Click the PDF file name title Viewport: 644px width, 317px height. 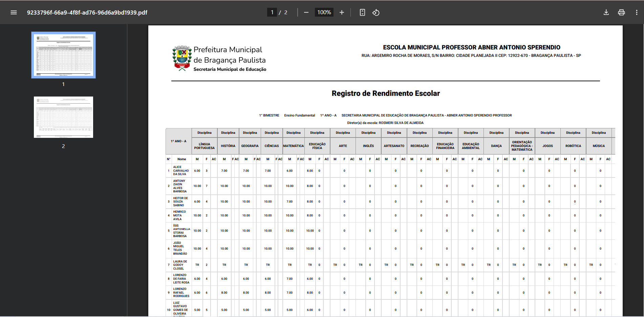point(87,13)
